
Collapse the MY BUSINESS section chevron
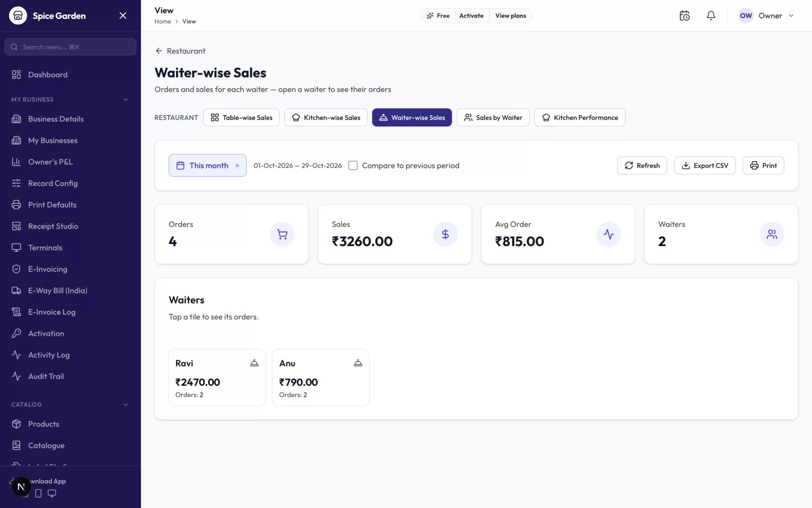click(126, 100)
